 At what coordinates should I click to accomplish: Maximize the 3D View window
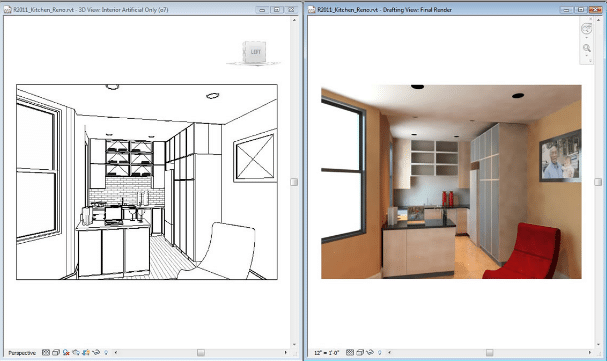point(276,10)
